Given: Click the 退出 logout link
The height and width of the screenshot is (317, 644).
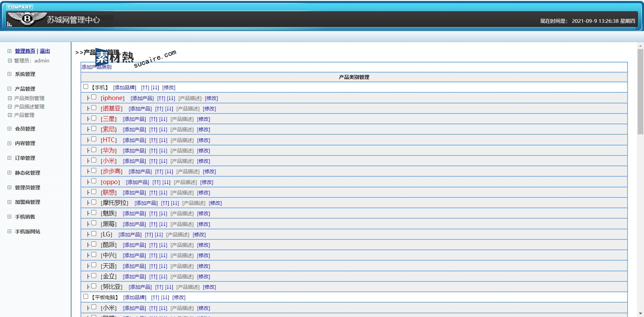Looking at the screenshot, I should (x=45, y=51).
